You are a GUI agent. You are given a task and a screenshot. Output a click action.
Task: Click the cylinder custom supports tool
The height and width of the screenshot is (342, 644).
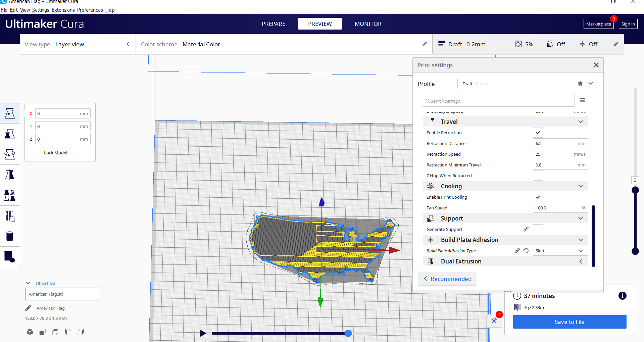coord(10,236)
